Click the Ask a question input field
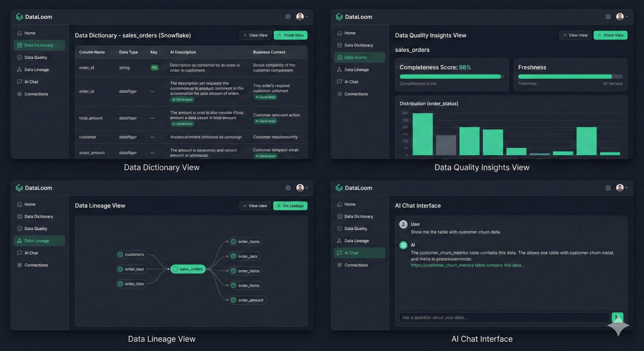Screen dimensions: 644x351 pos(503,317)
